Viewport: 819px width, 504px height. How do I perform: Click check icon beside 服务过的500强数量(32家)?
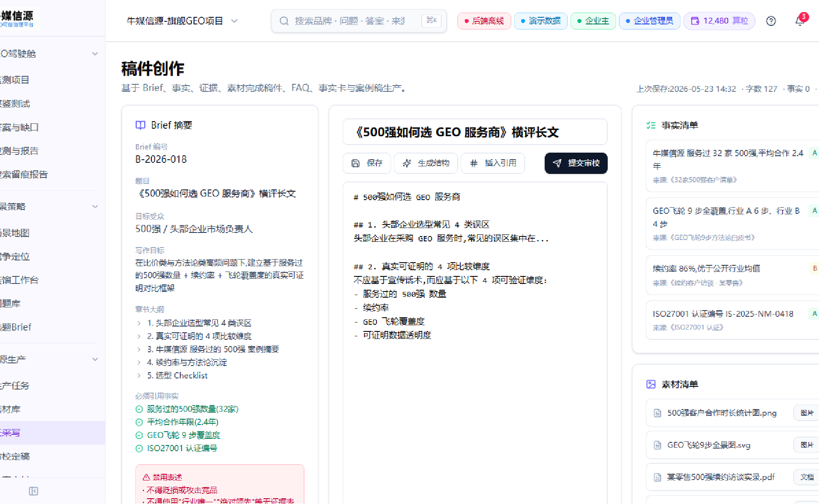click(139, 409)
